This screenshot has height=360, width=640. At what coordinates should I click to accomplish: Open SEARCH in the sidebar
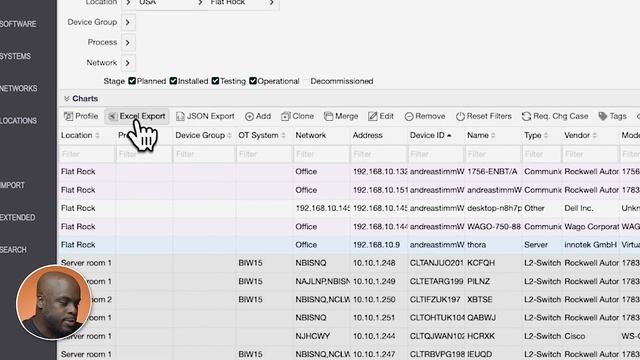coord(13,250)
